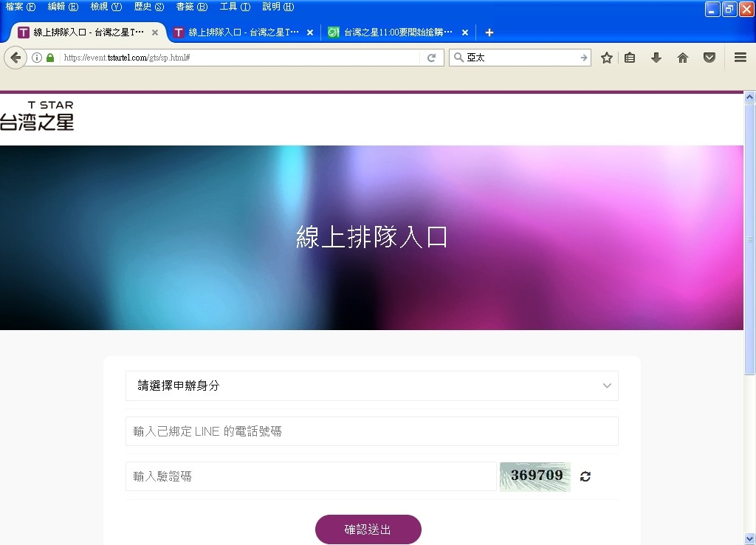The height and width of the screenshot is (545, 756).
Task: Click the captcha image 369709
Action: point(535,476)
